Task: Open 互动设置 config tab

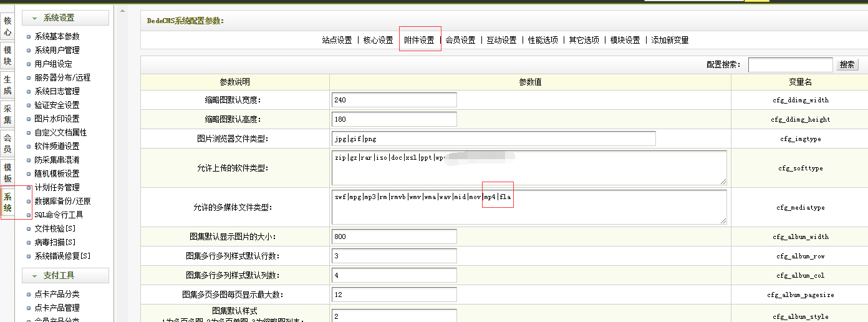Action: pos(501,40)
